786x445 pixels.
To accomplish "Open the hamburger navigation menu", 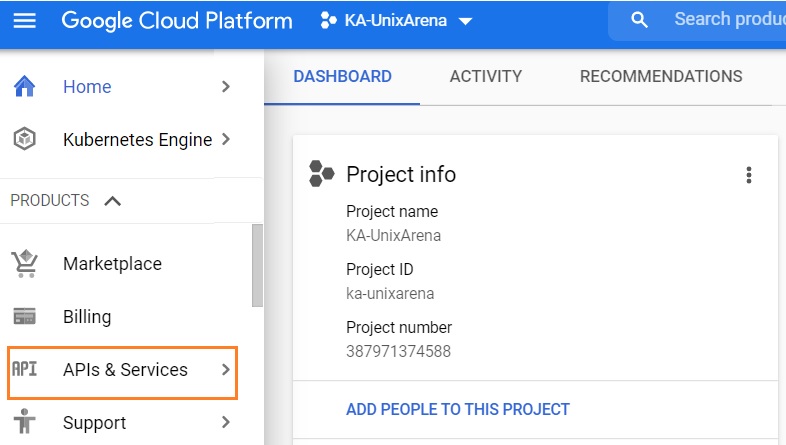I will 24,21.
